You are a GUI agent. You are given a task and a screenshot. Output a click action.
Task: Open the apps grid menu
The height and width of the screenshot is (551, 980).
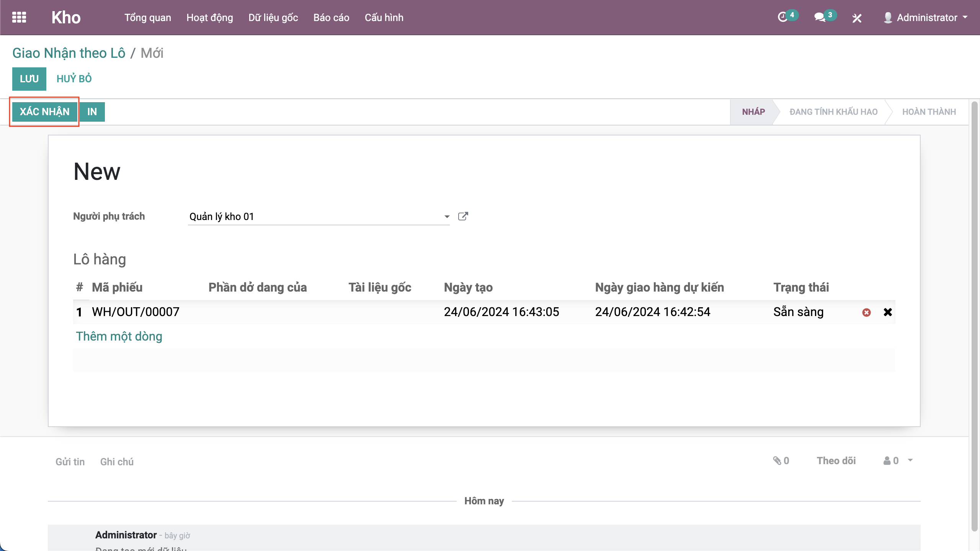click(x=19, y=17)
